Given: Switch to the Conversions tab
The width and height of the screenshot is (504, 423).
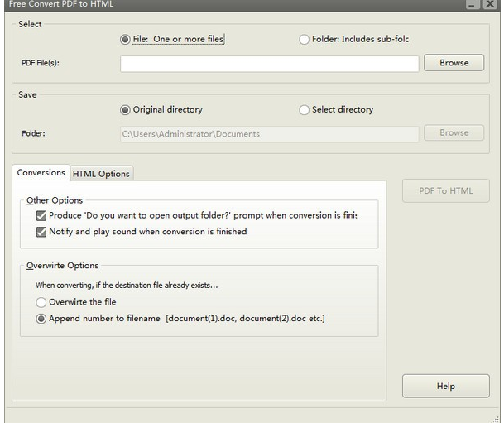Looking at the screenshot, I should (x=41, y=173).
